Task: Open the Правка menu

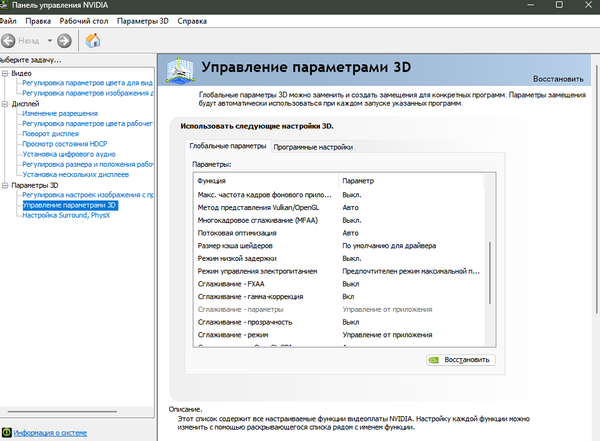Action: (38, 21)
